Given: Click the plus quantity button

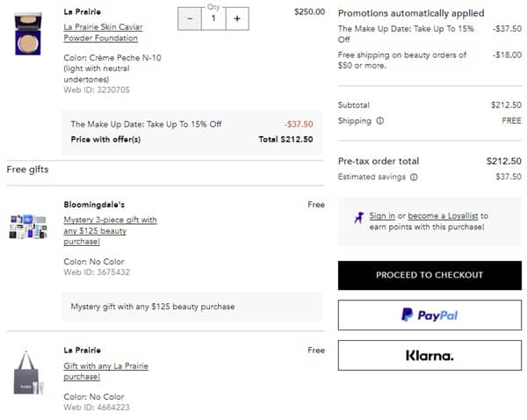Looking at the screenshot, I should pos(236,18).
